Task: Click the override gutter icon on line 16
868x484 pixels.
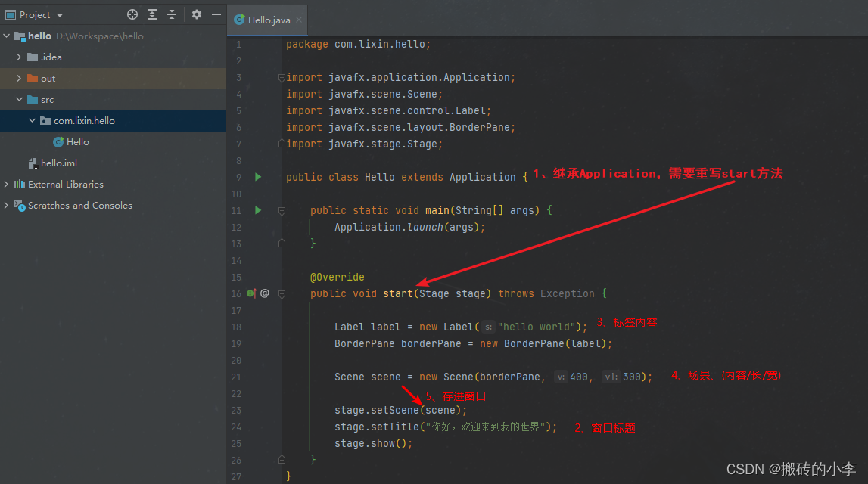Action: click(x=252, y=293)
